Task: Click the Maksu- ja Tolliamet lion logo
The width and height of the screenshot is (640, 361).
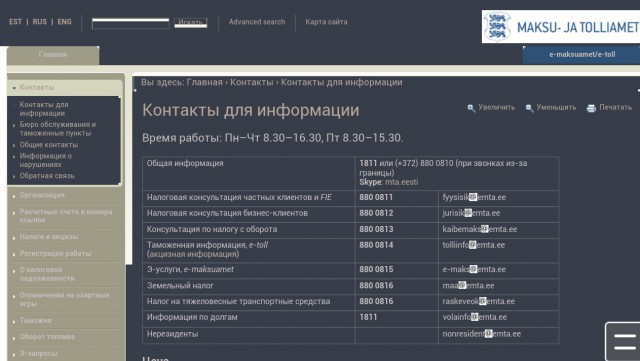Action: click(x=497, y=27)
